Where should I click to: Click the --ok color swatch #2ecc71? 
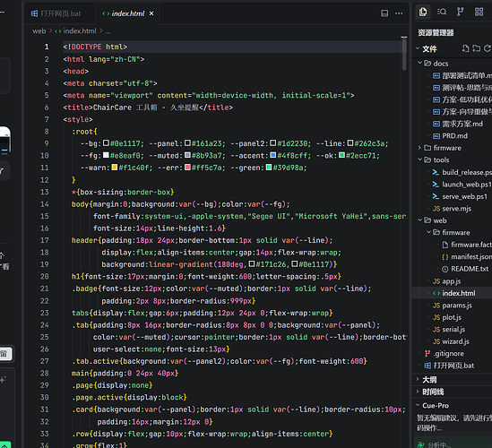[341, 155]
